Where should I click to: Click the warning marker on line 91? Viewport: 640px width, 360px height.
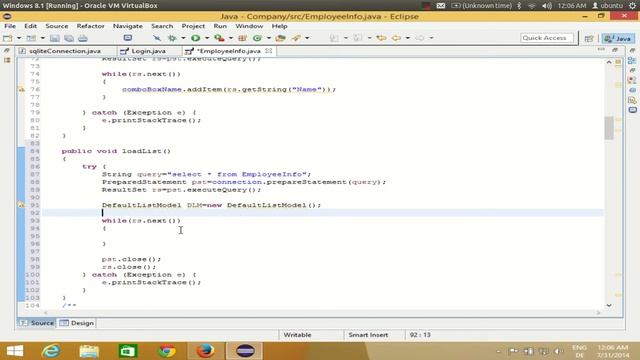coord(21,205)
